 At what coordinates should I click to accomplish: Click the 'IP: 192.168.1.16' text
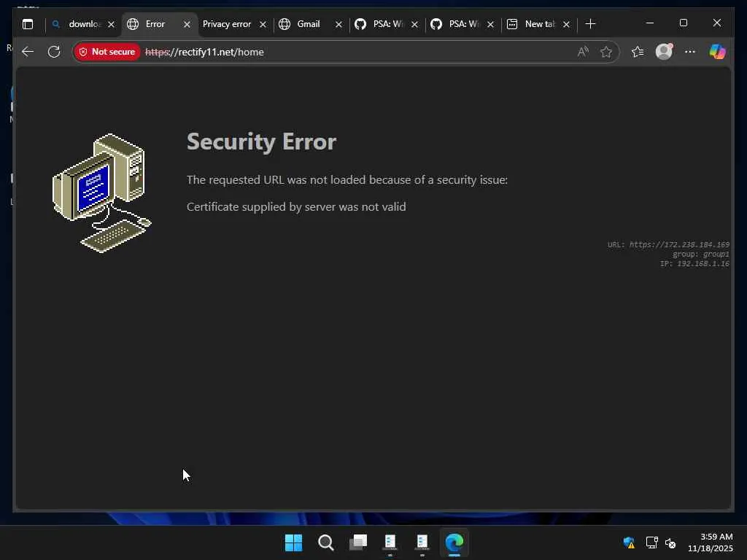(694, 263)
